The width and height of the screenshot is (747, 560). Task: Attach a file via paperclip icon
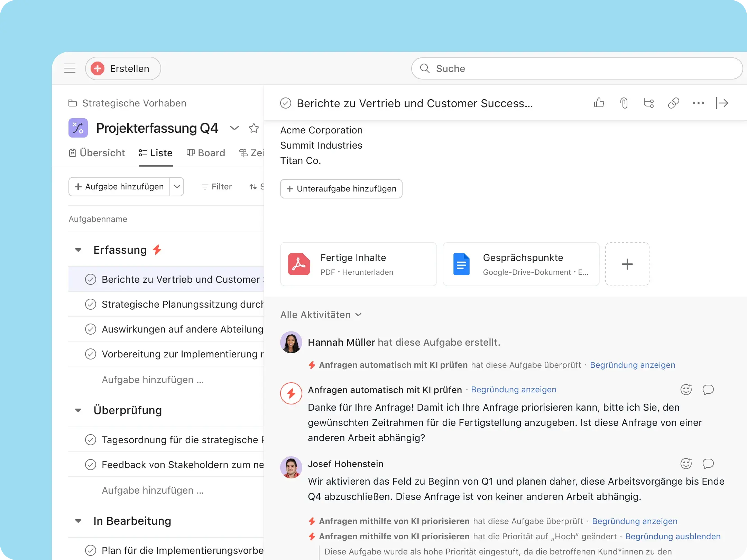coord(624,103)
